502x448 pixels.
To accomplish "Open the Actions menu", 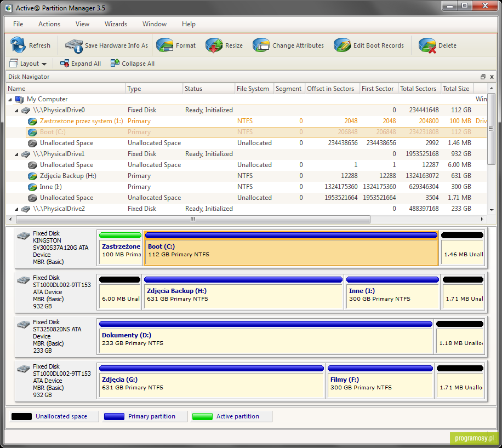I will coord(49,24).
